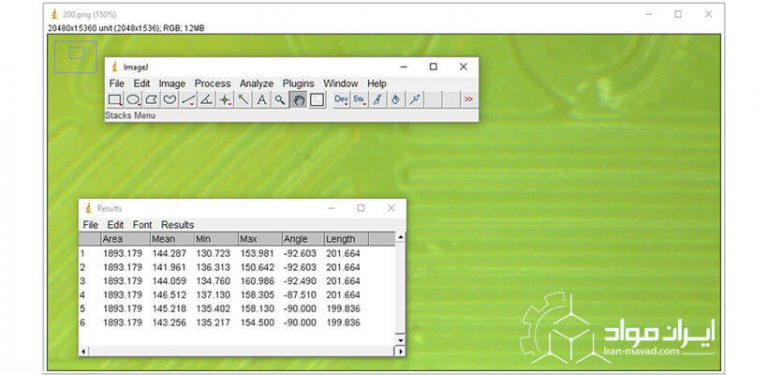Open the Analyze menu in ImageJ
This screenshot has height=375, width=768.
(256, 84)
